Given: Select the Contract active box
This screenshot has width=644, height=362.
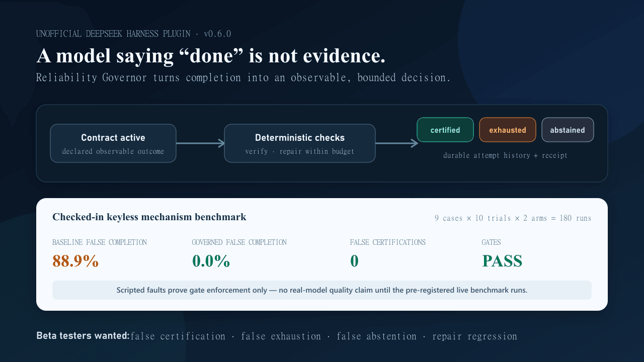Looking at the screenshot, I should [x=113, y=143].
